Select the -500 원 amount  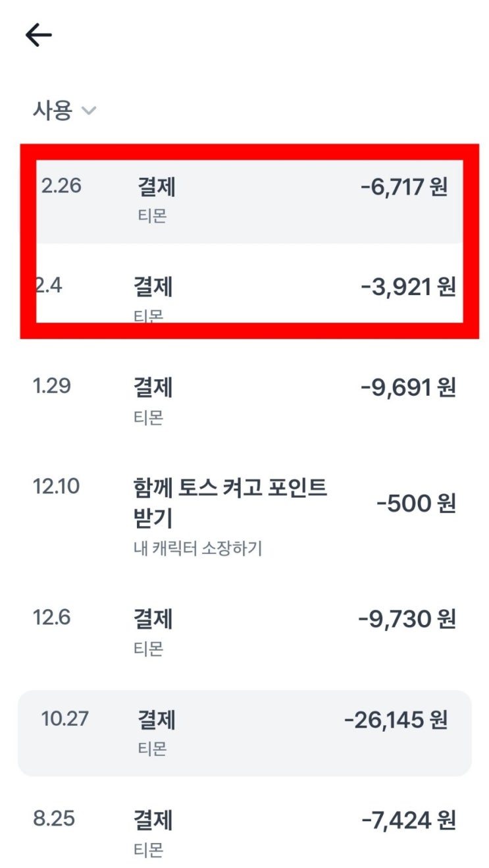point(416,504)
